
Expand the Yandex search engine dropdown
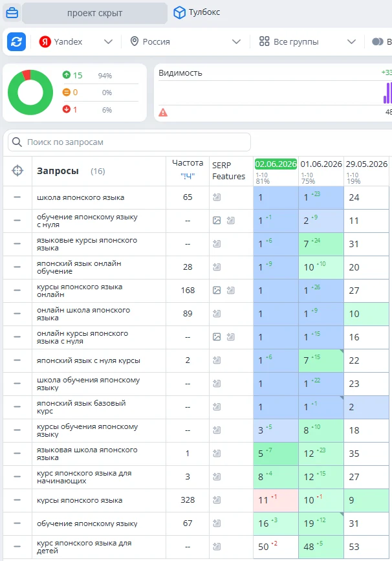pos(109,42)
